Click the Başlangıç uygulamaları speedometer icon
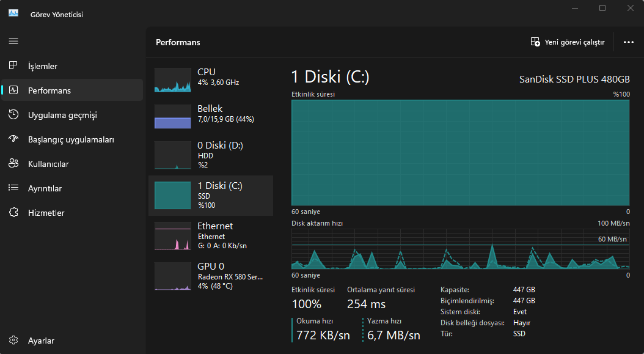Image resolution: width=644 pixels, height=354 pixels. 13,139
